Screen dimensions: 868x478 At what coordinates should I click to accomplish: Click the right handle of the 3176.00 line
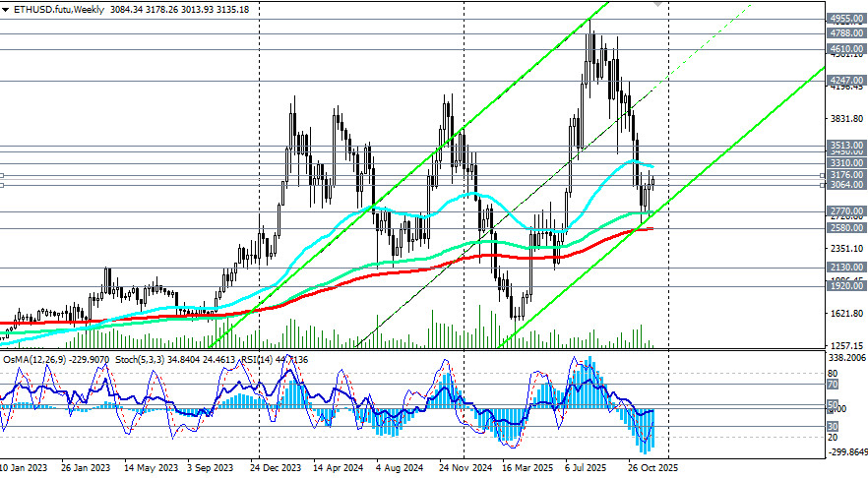coord(823,175)
